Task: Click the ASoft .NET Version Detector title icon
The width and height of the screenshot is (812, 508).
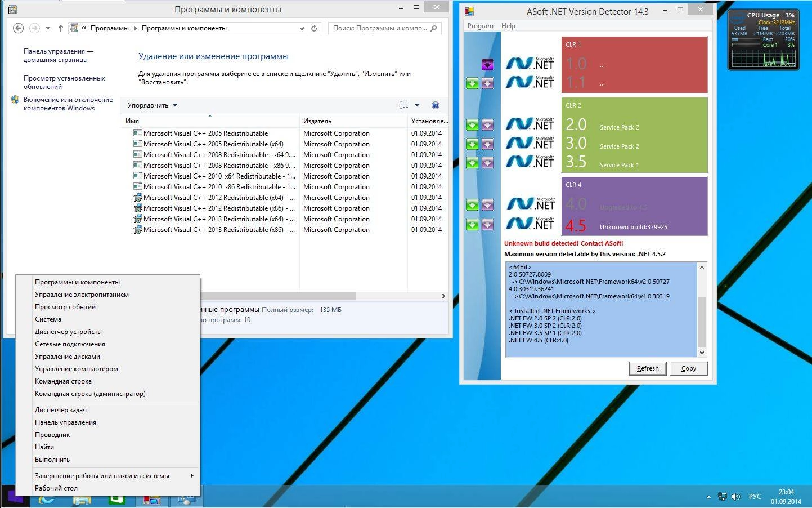Action: point(470,11)
